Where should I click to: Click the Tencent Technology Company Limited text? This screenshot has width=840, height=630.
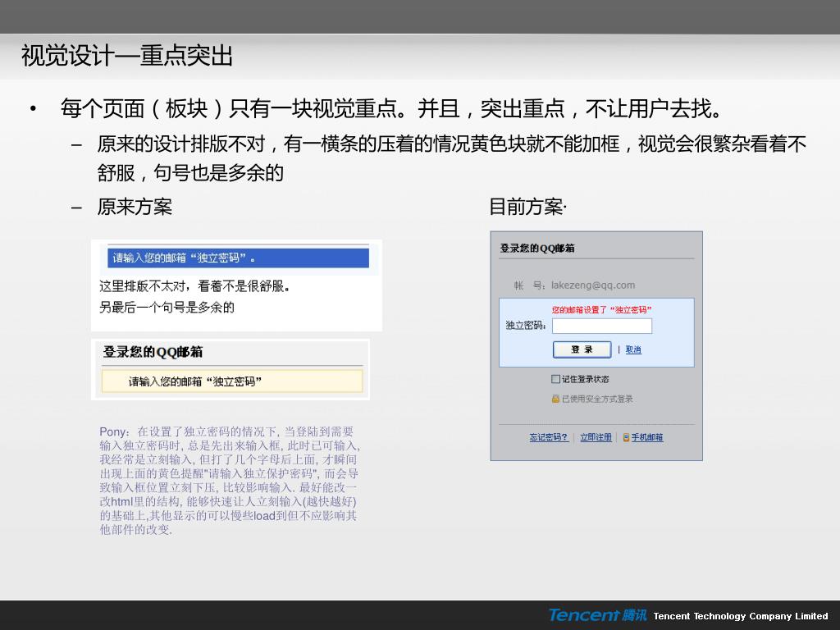[x=741, y=616]
